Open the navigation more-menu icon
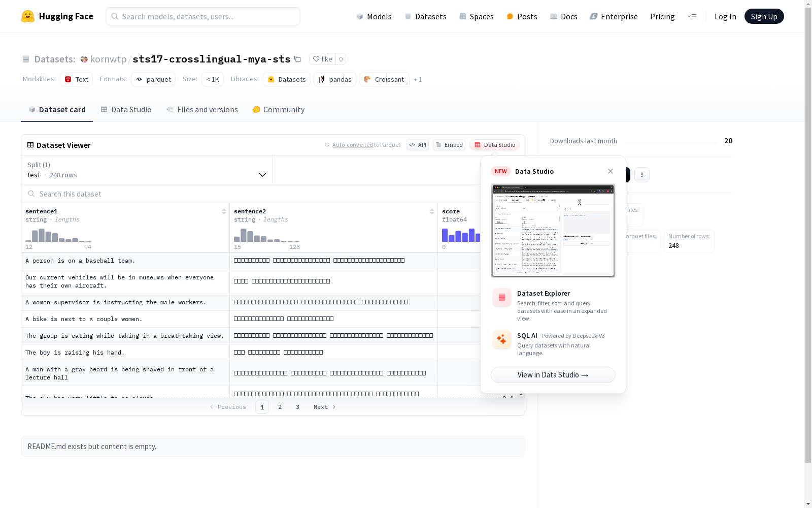This screenshot has height=508, width=812. coord(692,16)
